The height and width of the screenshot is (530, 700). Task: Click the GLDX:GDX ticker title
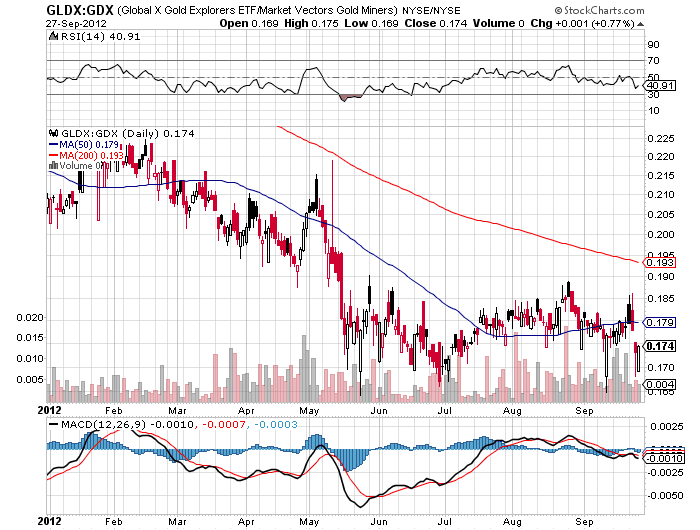point(80,10)
